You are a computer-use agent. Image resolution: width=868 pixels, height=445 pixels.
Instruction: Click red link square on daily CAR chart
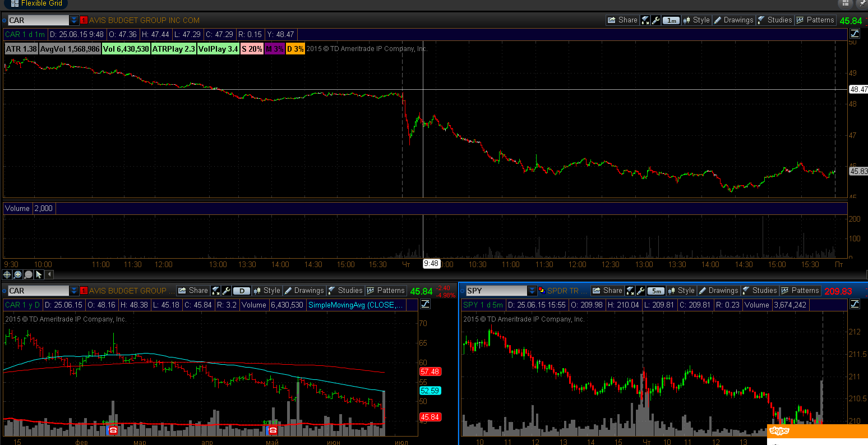pos(84,291)
